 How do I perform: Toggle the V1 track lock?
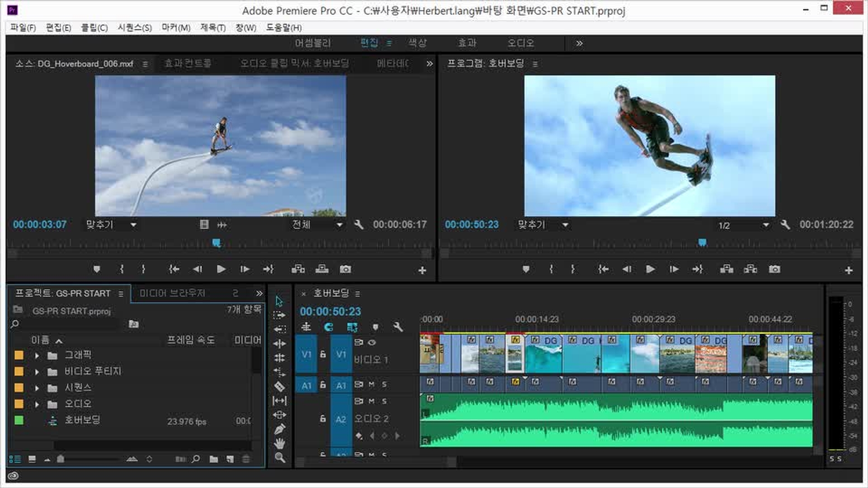coord(323,355)
